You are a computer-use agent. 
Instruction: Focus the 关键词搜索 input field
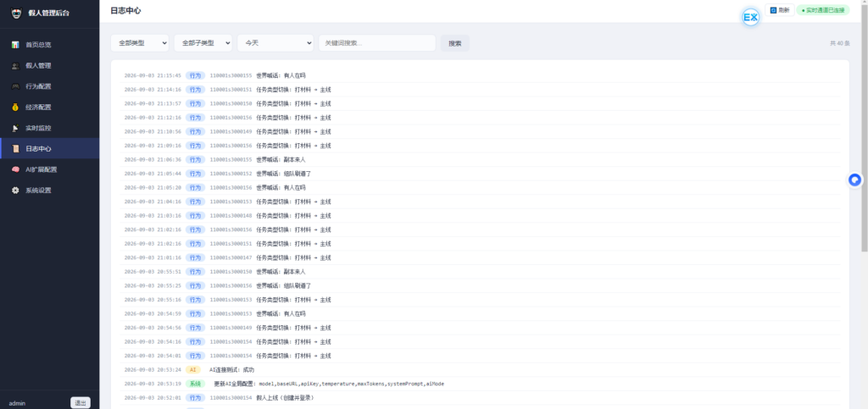(377, 43)
